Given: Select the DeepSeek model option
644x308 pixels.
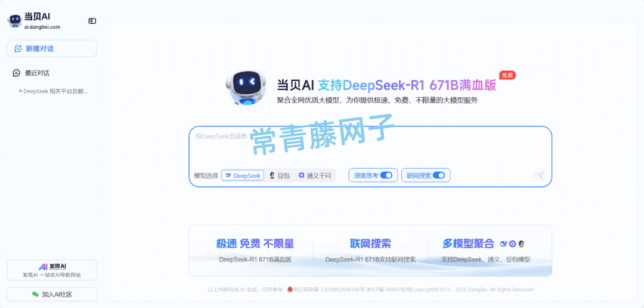Looking at the screenshot, I should point(243,176).
